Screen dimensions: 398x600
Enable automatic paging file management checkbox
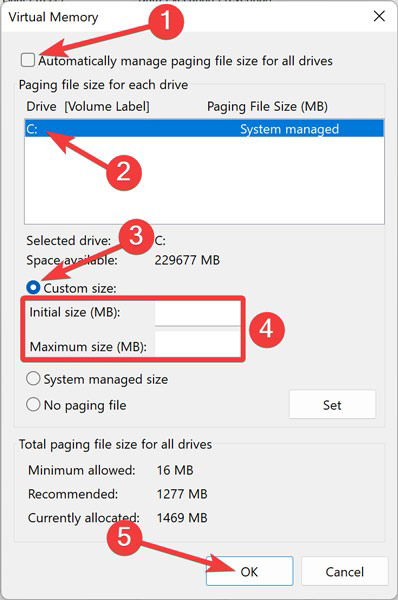coord(28,60)
